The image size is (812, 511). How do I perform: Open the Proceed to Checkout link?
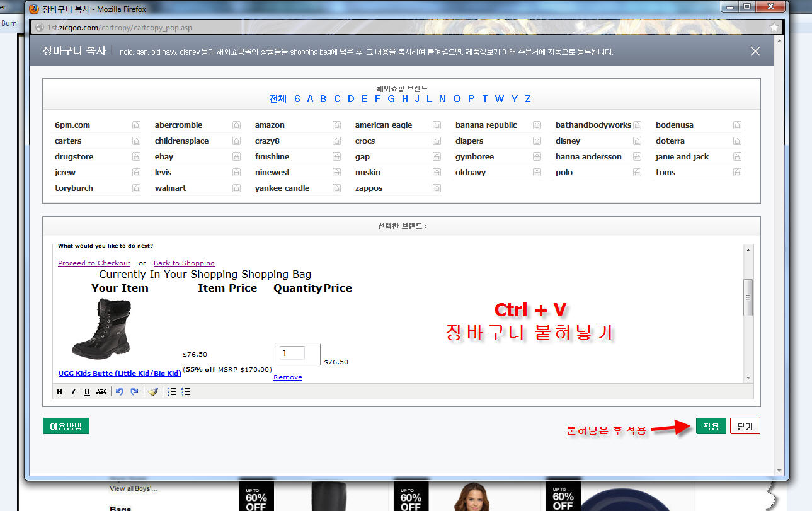[x=94, y=263]
